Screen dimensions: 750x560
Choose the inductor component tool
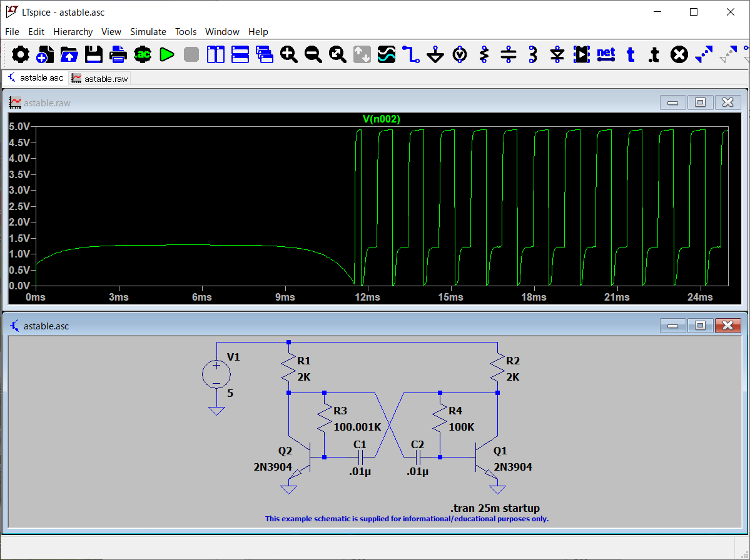point(533,55)
